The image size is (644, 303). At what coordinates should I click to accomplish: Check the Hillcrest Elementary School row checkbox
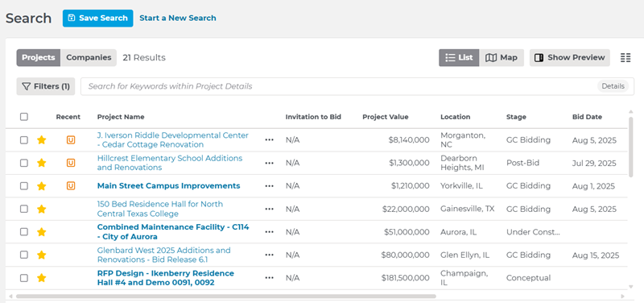tap(24, 164)
